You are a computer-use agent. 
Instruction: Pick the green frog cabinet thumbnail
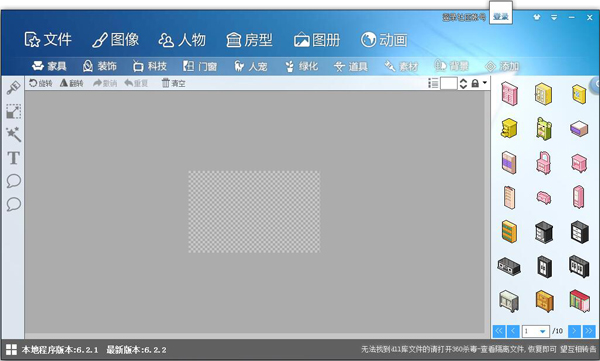(544, 129)
